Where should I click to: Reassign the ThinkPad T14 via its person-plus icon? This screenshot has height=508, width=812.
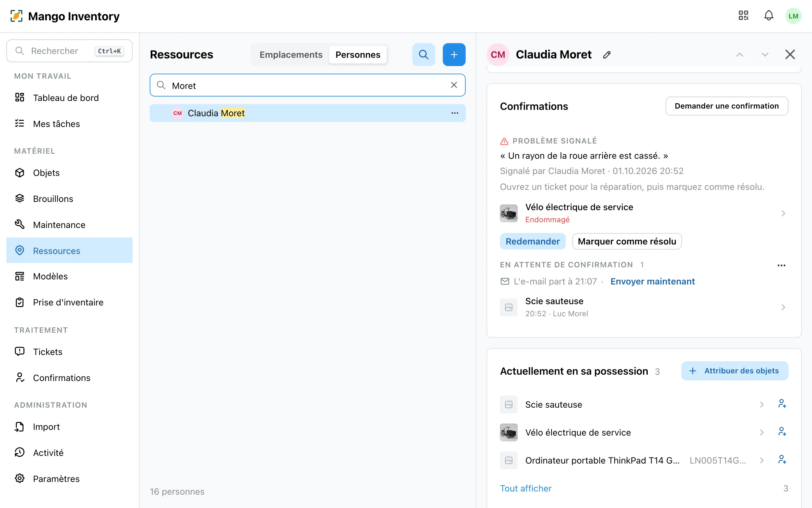(782, 460)
